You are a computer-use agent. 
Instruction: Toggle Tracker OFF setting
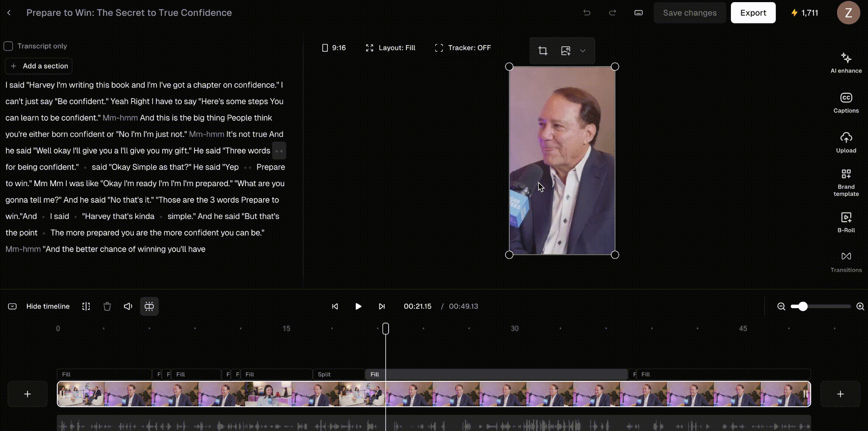(x=463, y=48)
